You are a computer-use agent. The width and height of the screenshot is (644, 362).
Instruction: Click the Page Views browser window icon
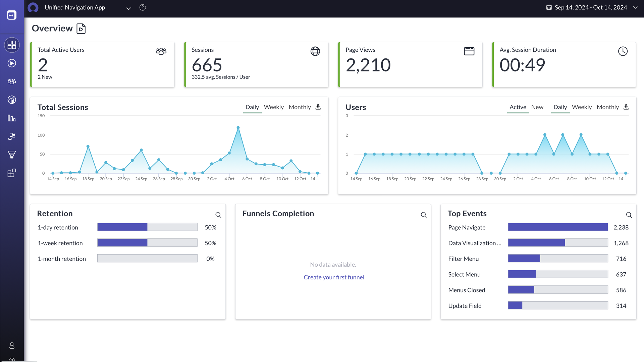point(469,51)
